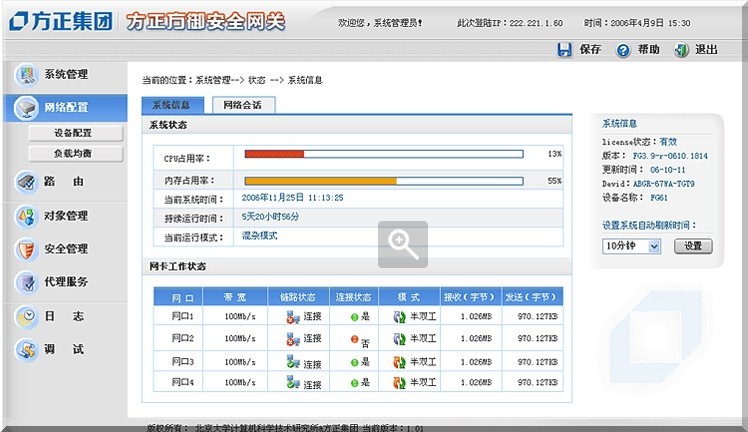
Task: Click the floppy disk save icon
Action: click(565, 50)
